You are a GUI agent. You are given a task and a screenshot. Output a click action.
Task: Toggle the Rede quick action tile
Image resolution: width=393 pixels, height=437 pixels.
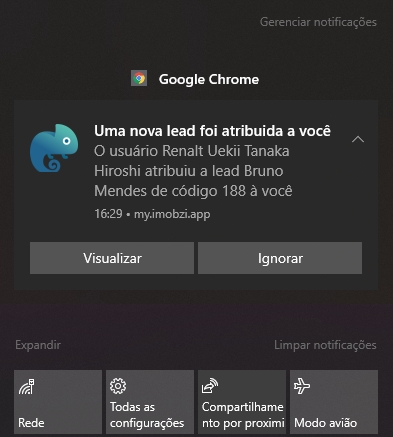[58, 402]
